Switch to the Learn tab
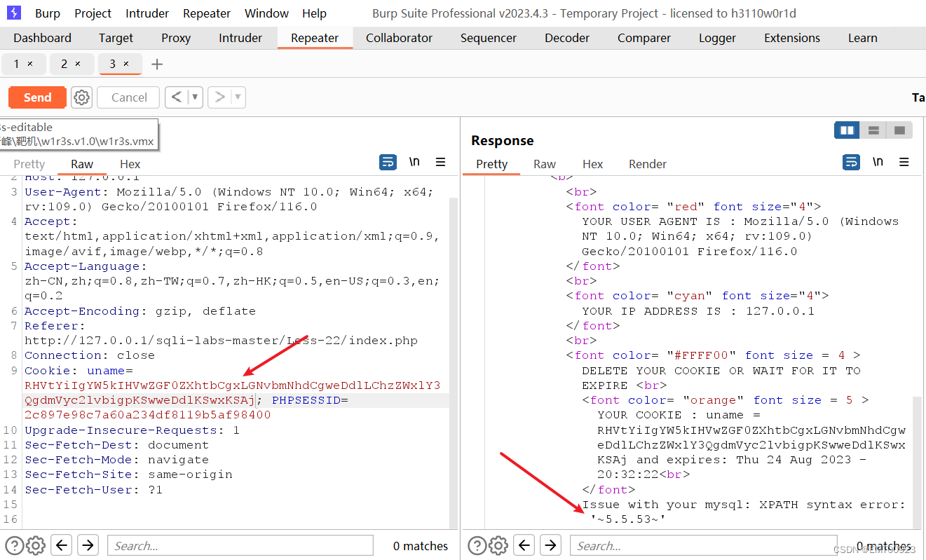The width and height of the screenshot is (926, 560). point(862,38)
